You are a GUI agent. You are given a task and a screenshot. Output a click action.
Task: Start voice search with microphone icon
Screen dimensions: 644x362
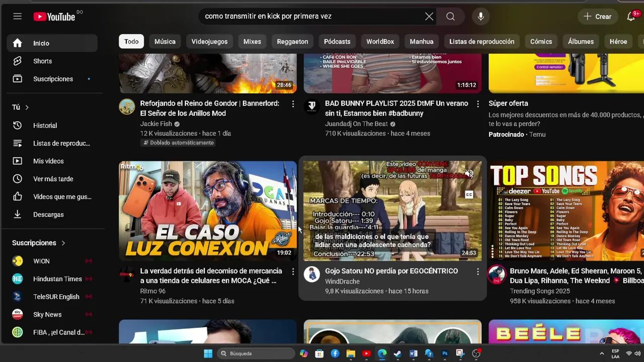coord(480,17)
